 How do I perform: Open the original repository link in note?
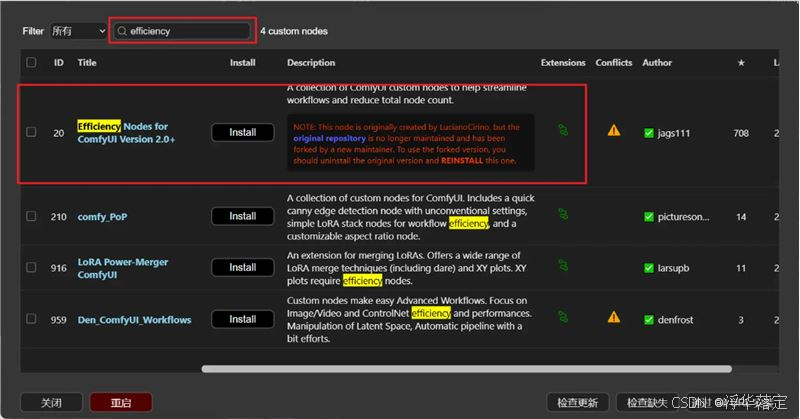[329, 138]
